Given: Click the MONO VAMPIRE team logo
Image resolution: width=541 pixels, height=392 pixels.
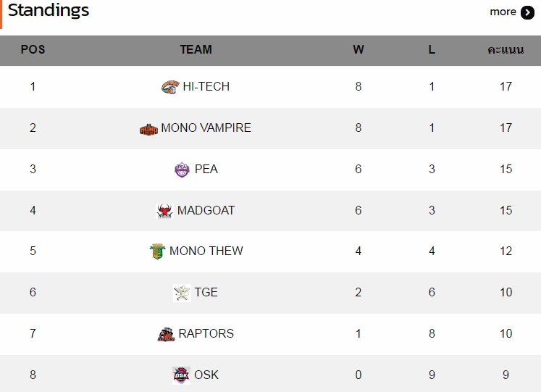Looking at the screenshot, I should [148, 130].
